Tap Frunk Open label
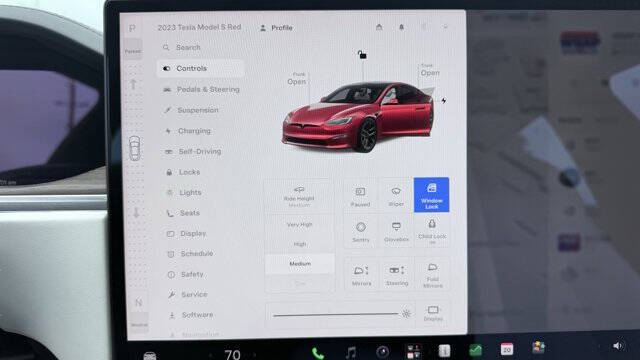 click(297, 79)
